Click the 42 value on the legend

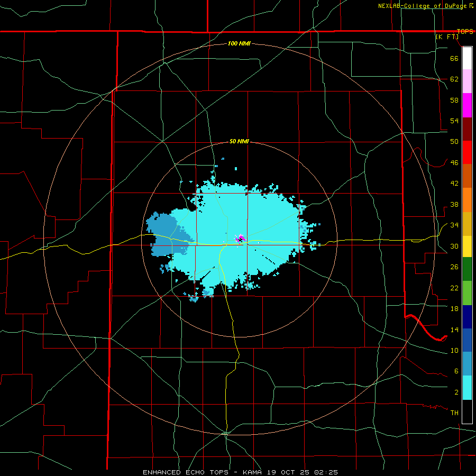click(454, 184)
